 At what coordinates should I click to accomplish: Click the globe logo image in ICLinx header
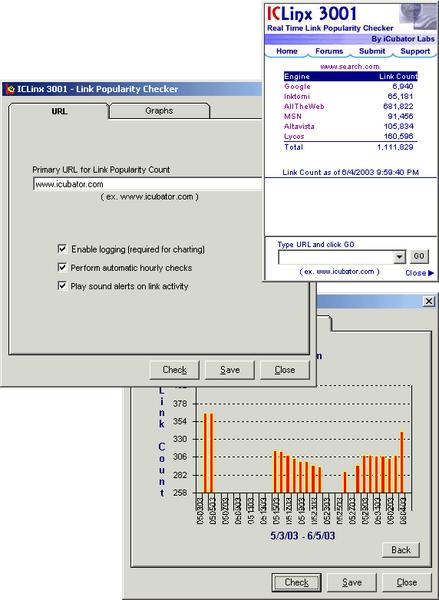click(x=418, y=17)
